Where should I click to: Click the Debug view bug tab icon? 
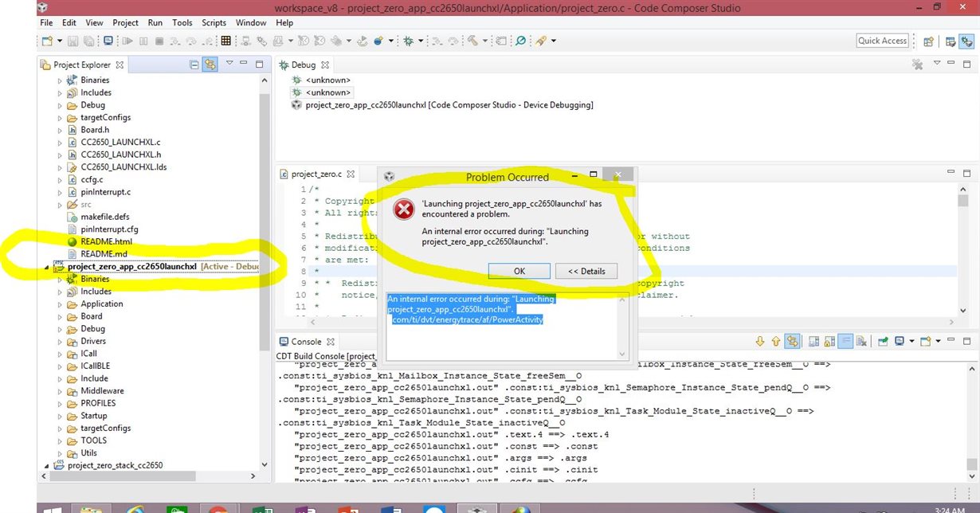[x=284, y=65]
